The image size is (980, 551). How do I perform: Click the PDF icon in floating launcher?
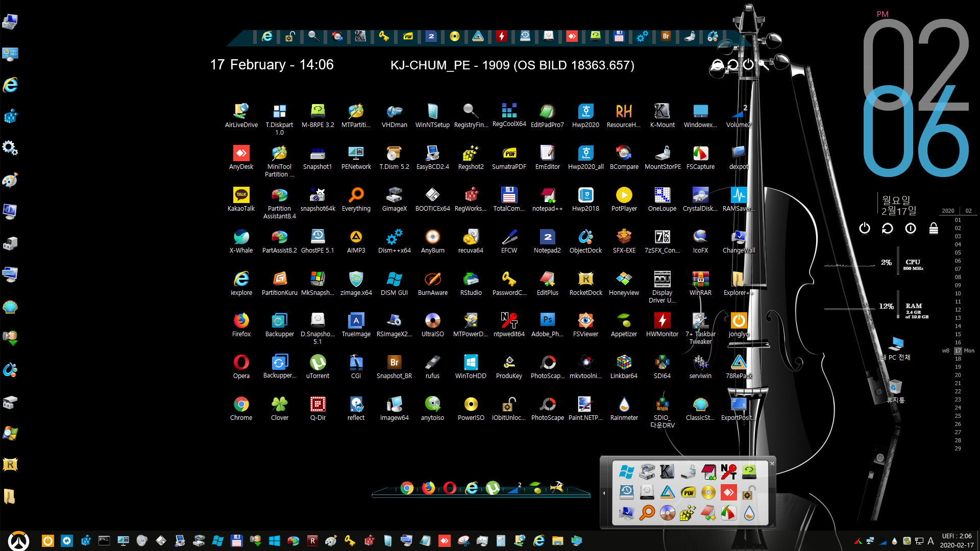tap(688, 492)
